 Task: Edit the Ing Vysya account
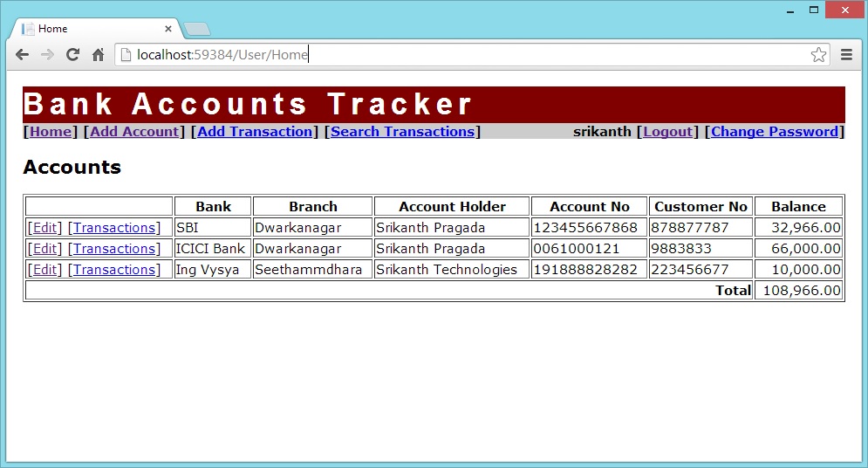tap(44, 270)
